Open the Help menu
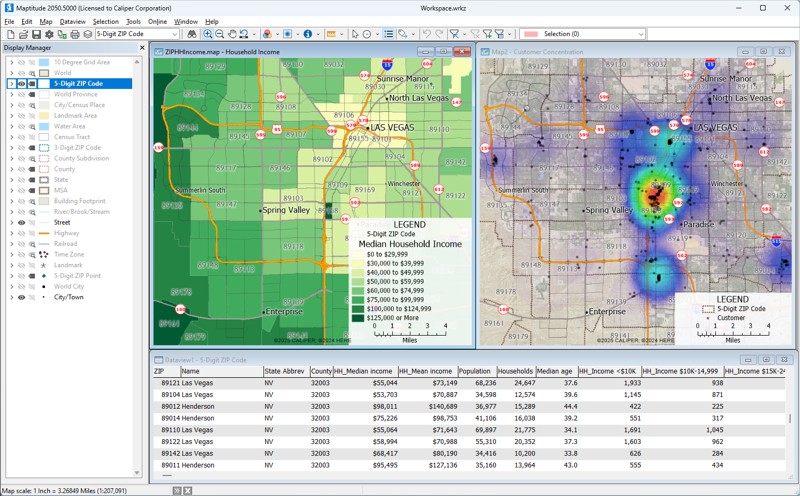This screenshot has width=800, height=496. coord(212,21)
